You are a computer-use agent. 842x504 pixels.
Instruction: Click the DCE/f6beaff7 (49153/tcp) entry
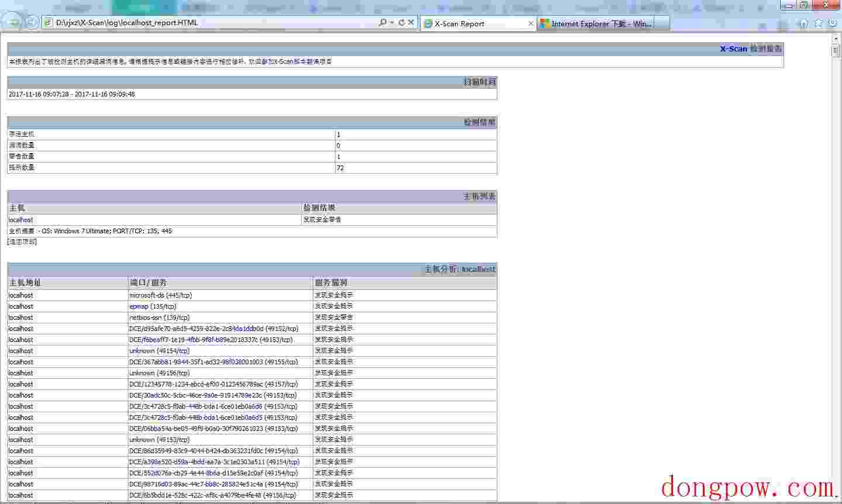(x=211, y=340)
